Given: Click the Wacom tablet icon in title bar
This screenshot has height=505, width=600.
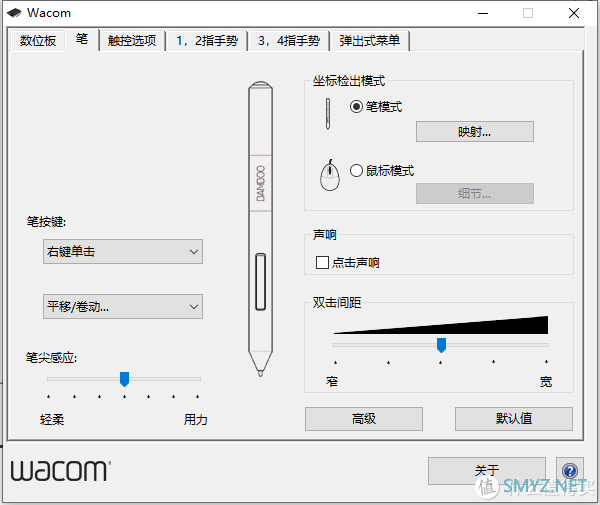Looking at the screenshot, I should [15, 13].
